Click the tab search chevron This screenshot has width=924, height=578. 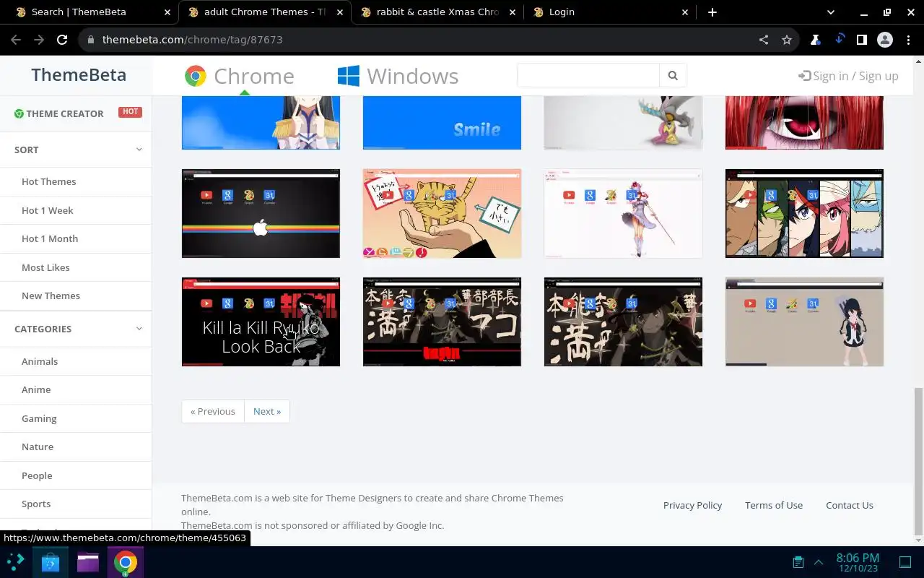point(831,12)
